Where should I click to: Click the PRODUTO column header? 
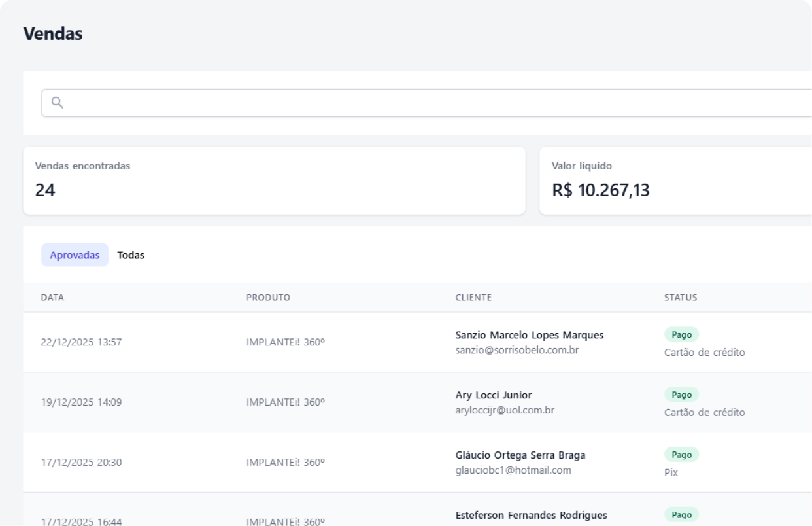pos(268,298)
